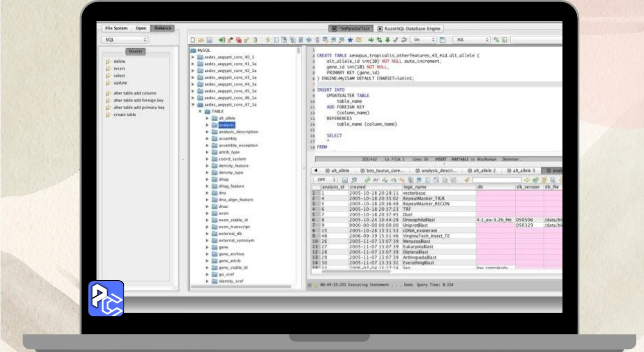The image size is (644, 352).
Task: Click the search field in results toolbar
Action: point(496,180)
